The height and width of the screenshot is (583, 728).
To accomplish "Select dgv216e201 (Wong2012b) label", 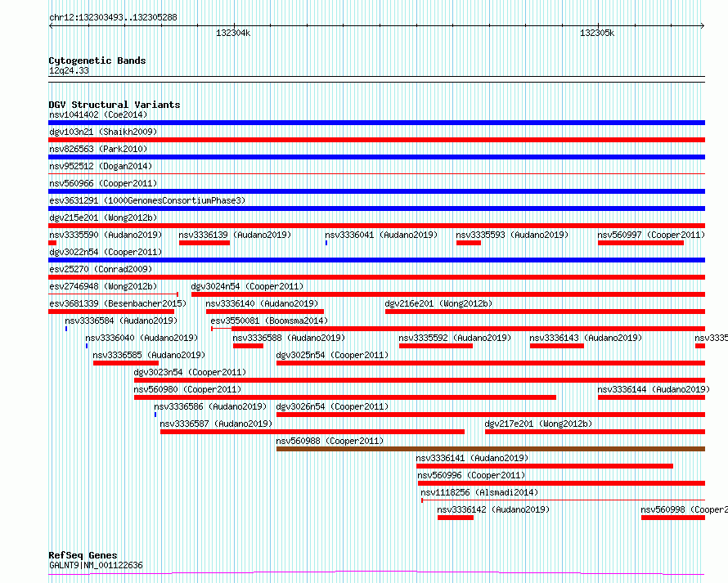I will tap(438, 303).
